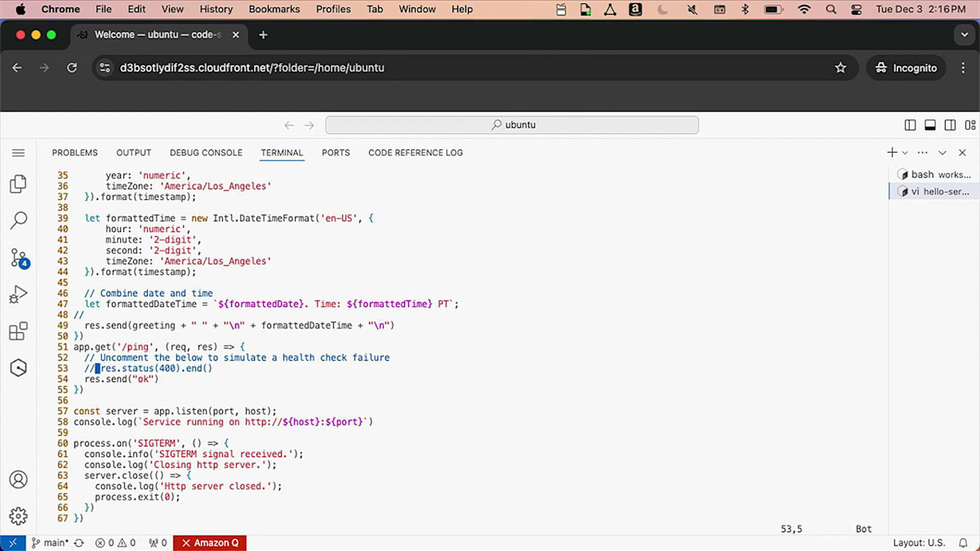Open a new browser tab
Image resolution: width=980 pixels, height=551 pixels.
point(263,35)
